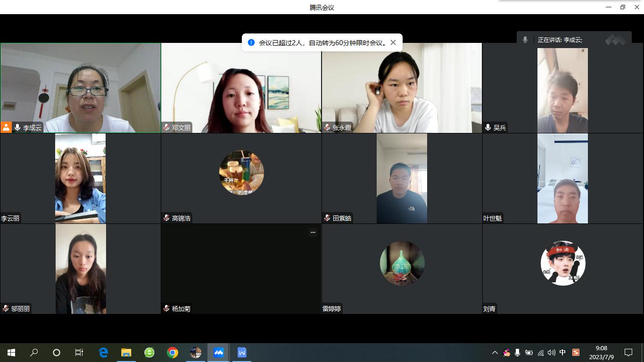Click the orange host icon beside 李成云
The image size is (644, 362).
(x=6, y=127)
